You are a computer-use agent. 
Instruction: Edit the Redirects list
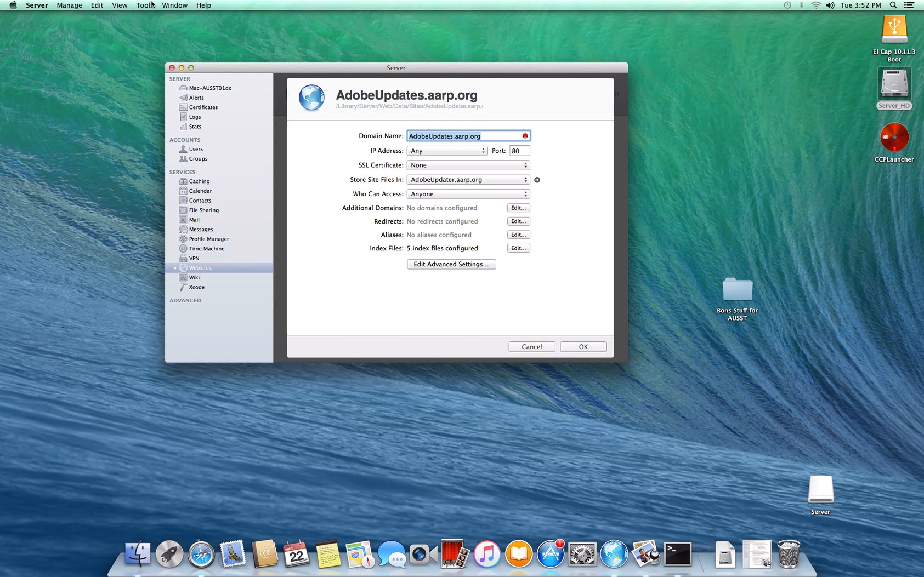click(x=518, y=221)
